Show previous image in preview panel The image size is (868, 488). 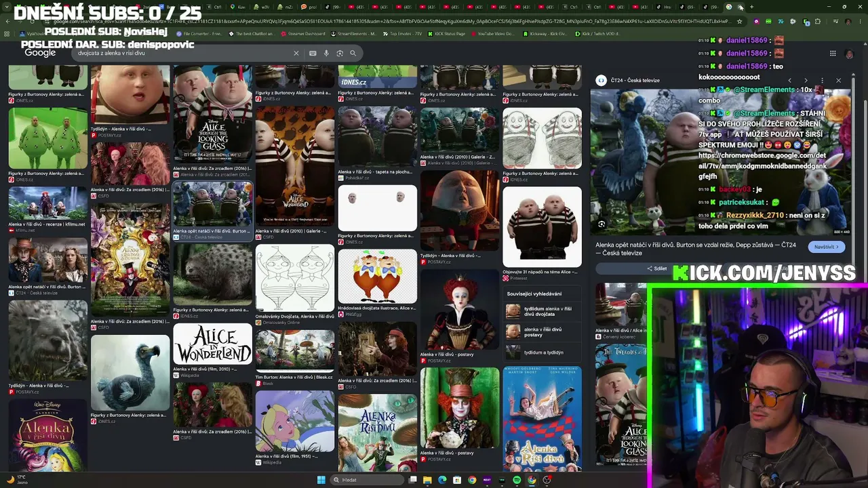(x=789, y=80)
